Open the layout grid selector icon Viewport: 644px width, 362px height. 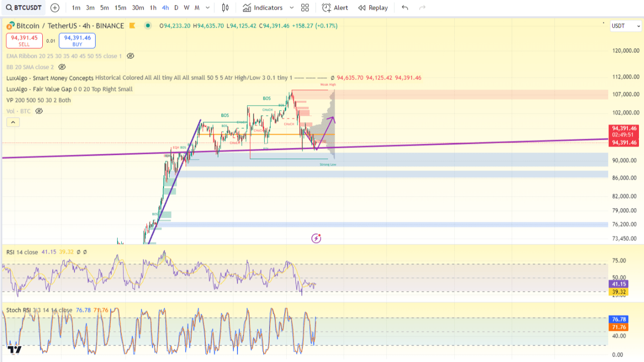(304, 8)
